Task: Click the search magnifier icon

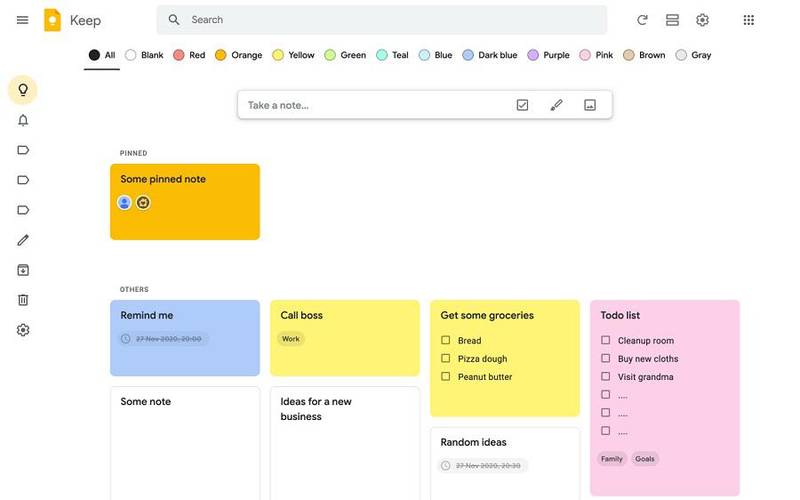Action: [x=174, y=20]
